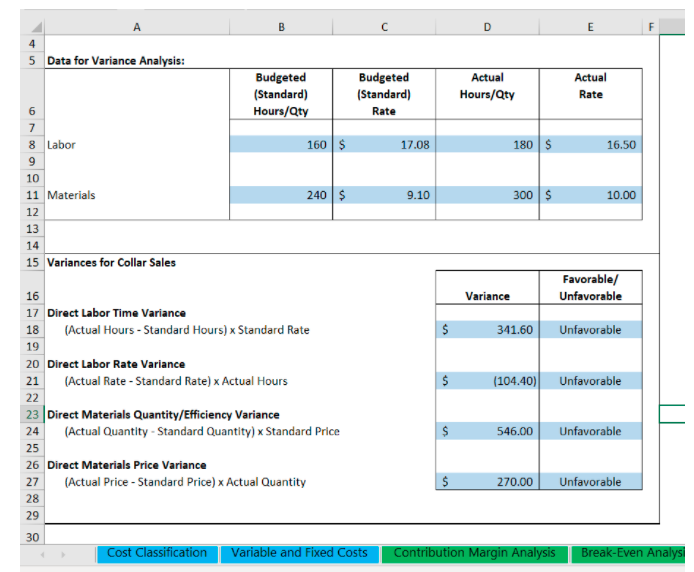Screen dimensions: 694x572
Task: Select Labor actual rate cell 16.50
Action: point(590,145)
